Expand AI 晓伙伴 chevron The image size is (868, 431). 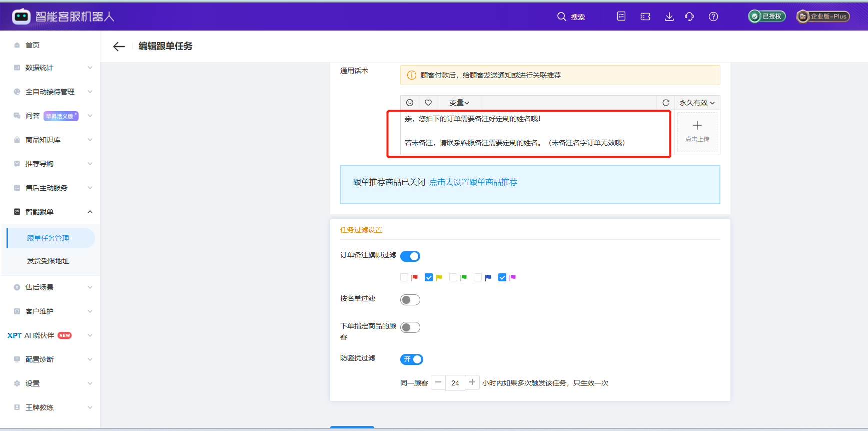point(90,335)
